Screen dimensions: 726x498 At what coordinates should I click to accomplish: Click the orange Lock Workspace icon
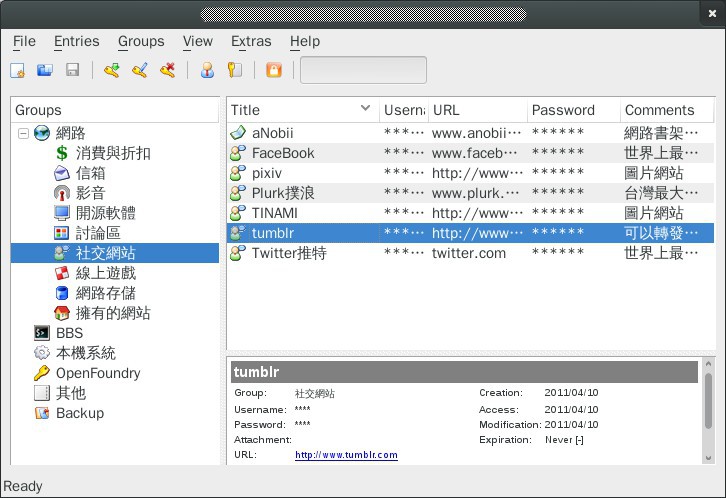tap(274, 70)
